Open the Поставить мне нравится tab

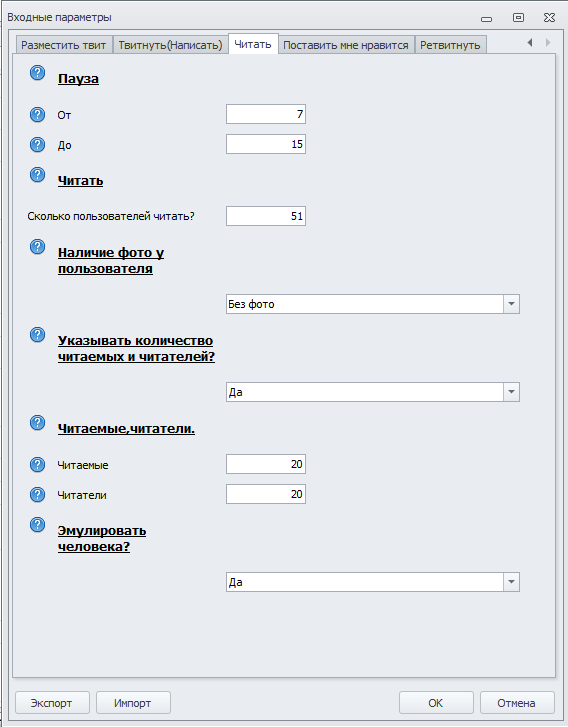[346, 45]
